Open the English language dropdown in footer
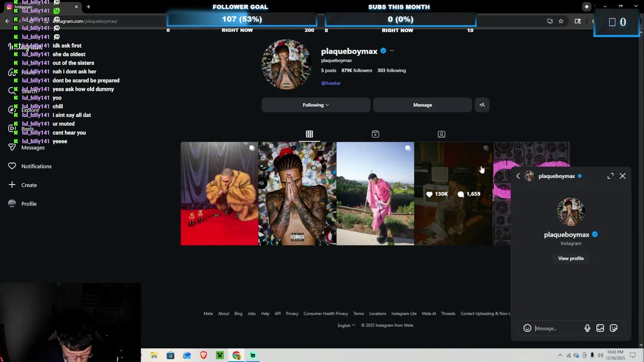Image resolution: width=644 pixels, height=362 pixels. click(346, 325)
